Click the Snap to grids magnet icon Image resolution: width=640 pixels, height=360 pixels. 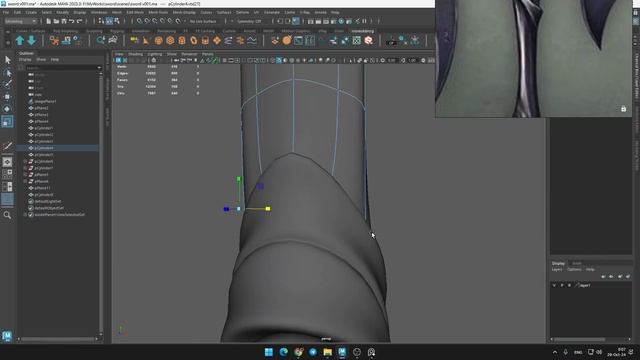pos(140,21)
